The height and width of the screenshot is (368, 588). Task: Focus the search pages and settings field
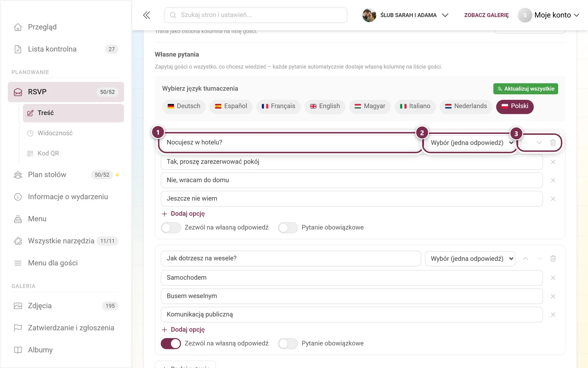coord(256,15)
